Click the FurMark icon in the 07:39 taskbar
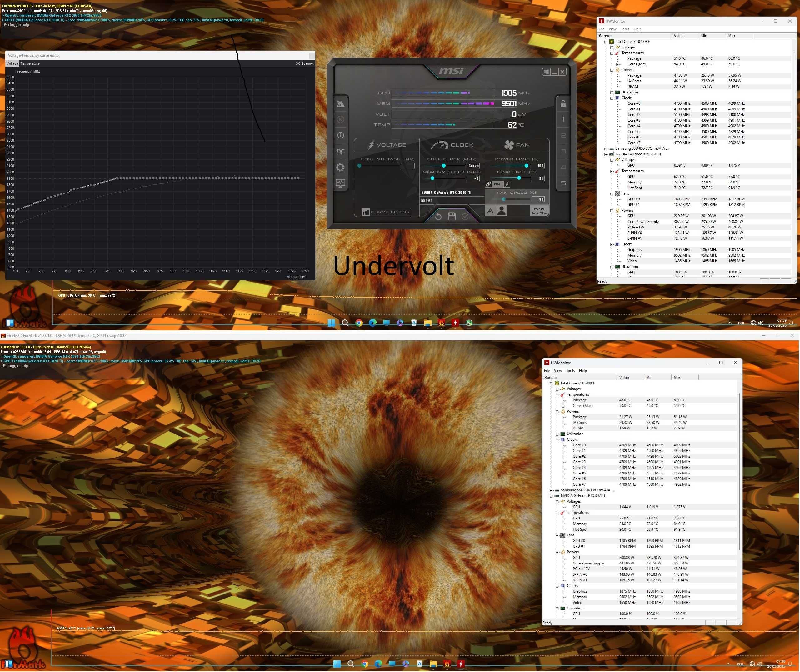800x672 pixels. pos(442,323)
